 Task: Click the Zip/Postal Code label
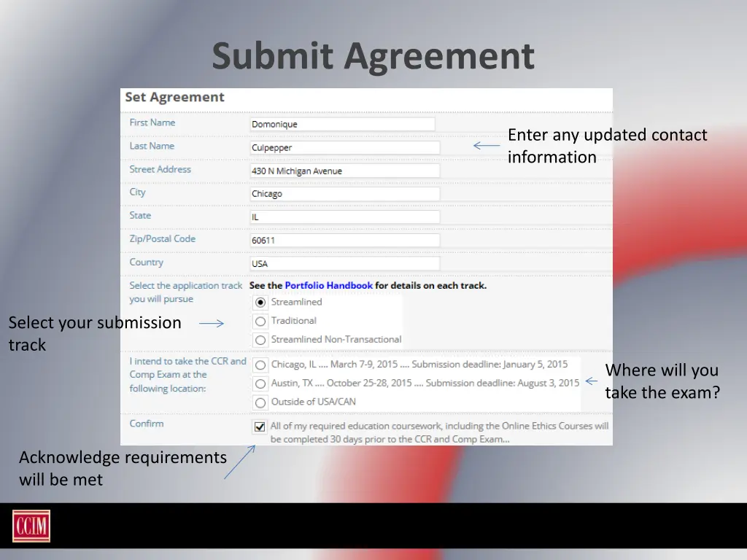click(x=163, y=239)
